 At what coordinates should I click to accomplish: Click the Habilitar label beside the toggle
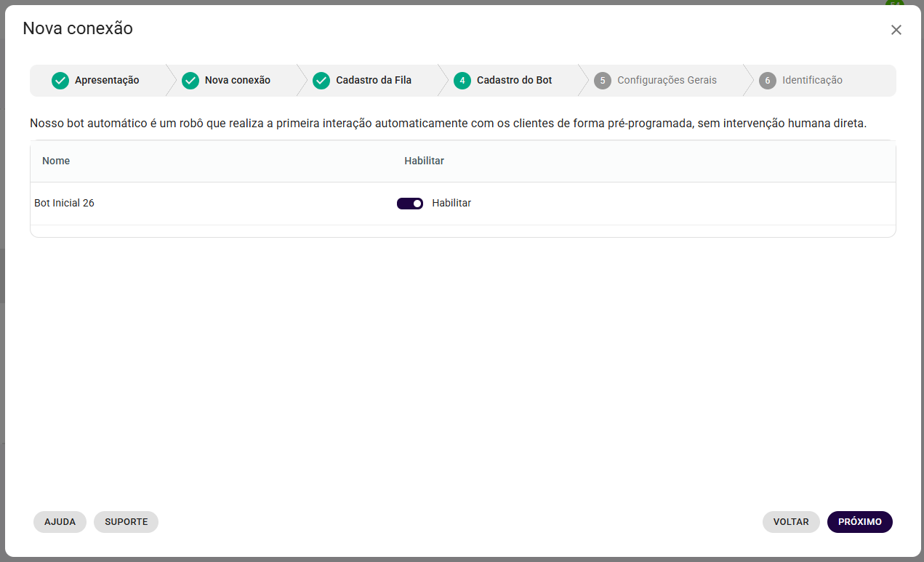click(451, 204)
